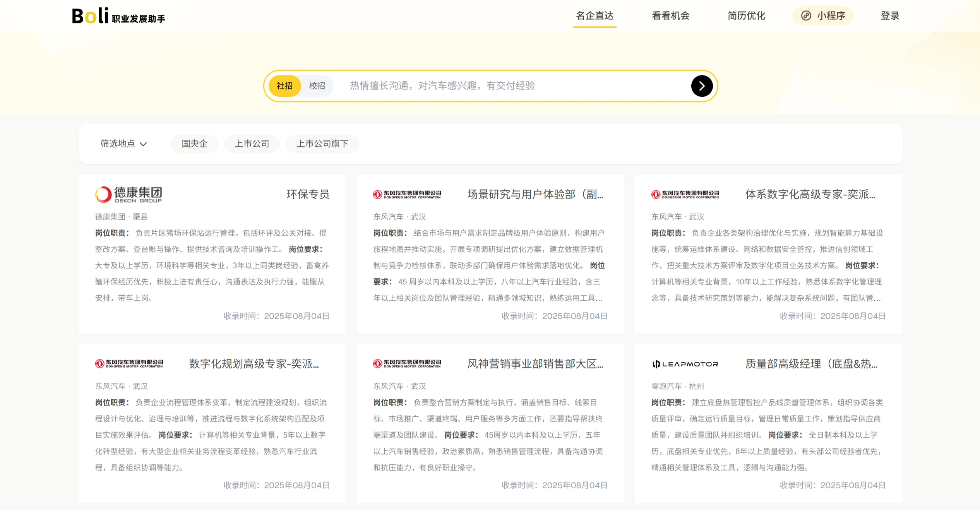Open the 简历优化 tab
The width and height of the screenshot is (980, 510).
pos(747,16)
